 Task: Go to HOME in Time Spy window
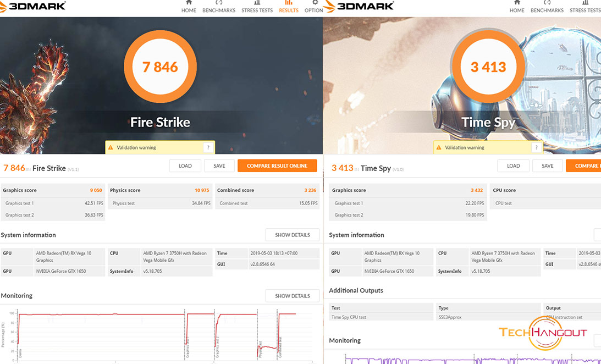(517, 7)
